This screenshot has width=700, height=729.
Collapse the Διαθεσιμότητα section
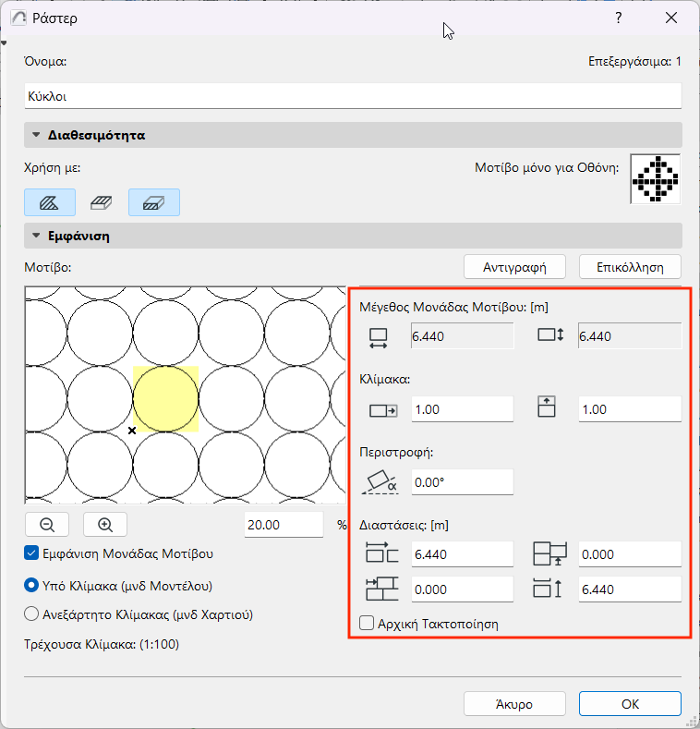(x=36, y=135)
